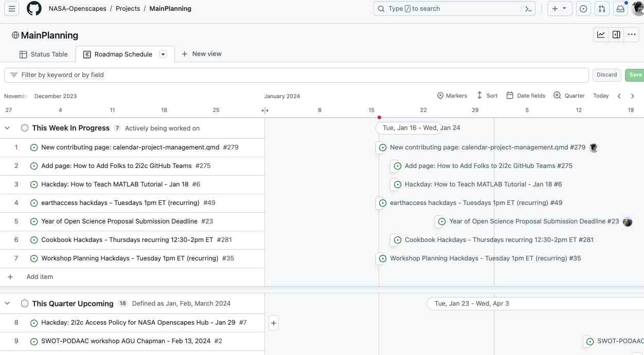Click the green Save button

(635, 74)
